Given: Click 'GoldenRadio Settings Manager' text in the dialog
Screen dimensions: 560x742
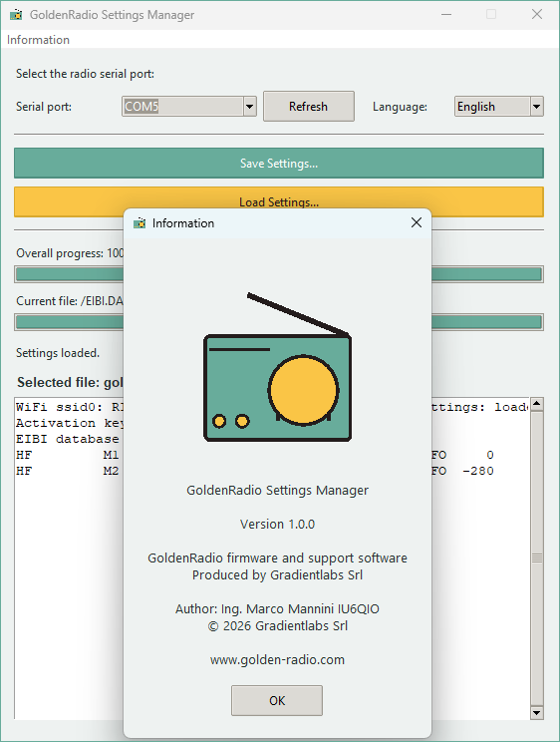Looking at the screenshot, I should 277,491.
